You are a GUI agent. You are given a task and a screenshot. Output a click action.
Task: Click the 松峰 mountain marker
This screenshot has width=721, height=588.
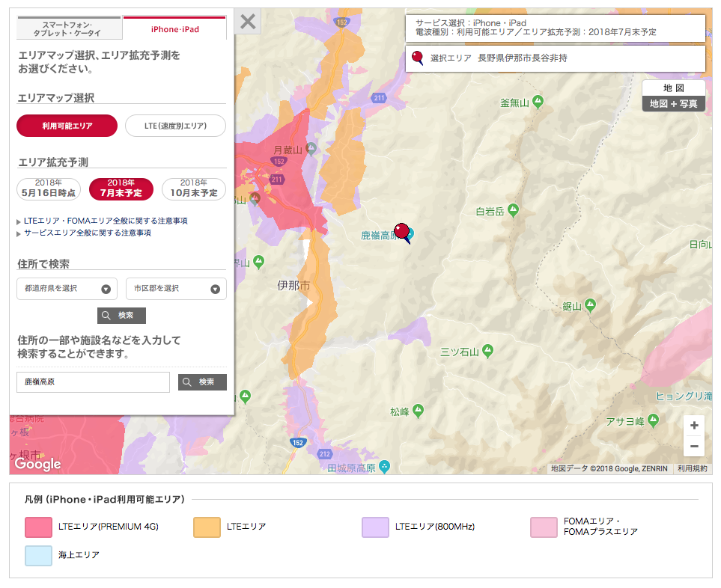click(418, 411)
